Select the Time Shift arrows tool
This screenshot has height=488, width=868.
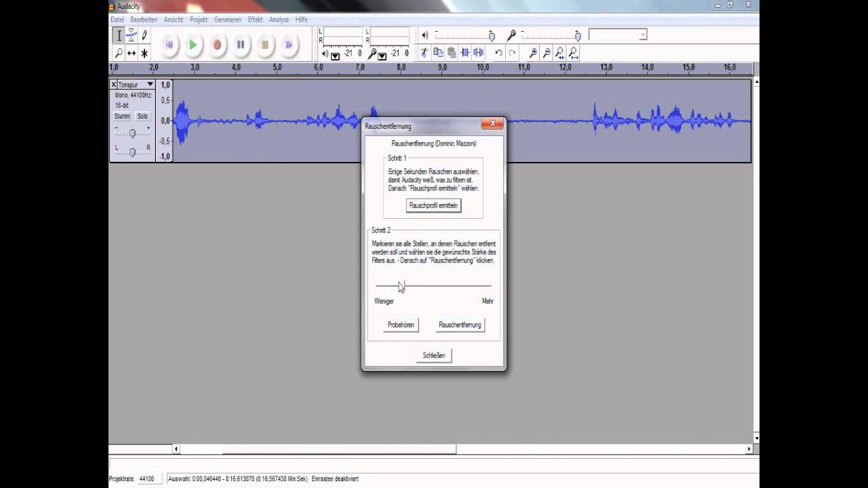click(x=132, y=52)
